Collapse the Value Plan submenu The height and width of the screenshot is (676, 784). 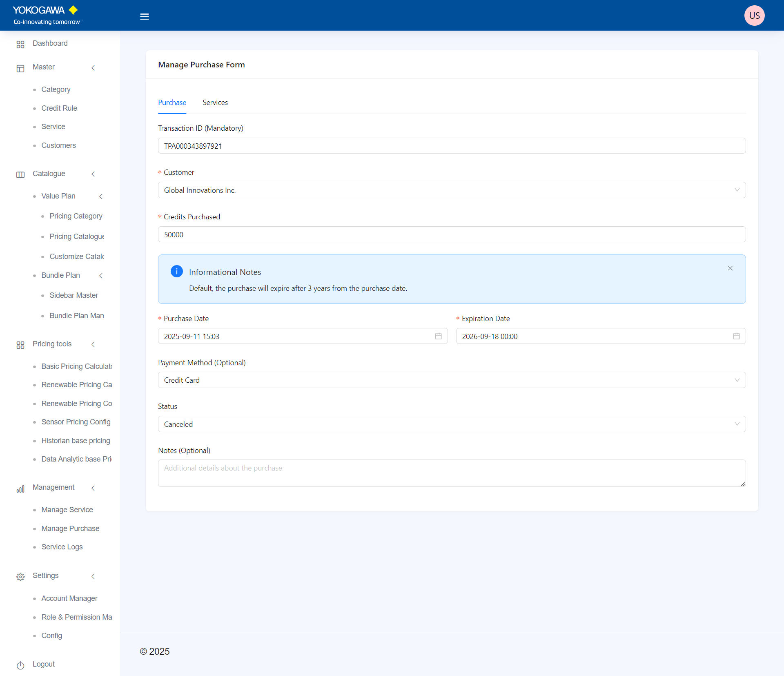[101, 196]
